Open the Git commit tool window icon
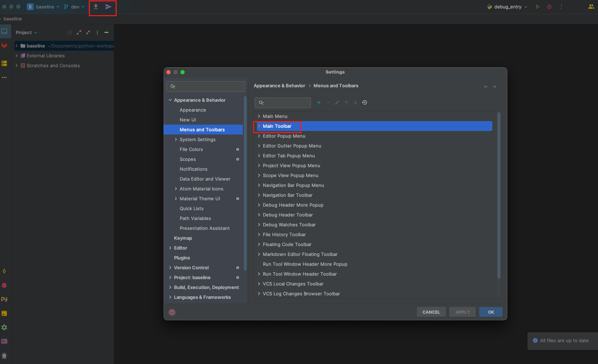 coord(4,271)
